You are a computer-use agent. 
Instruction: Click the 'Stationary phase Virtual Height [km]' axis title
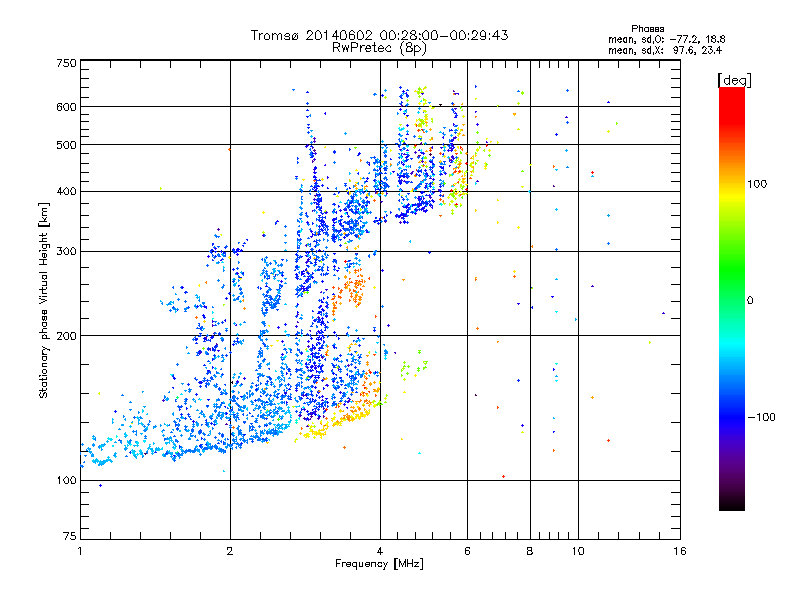(43, 301)
